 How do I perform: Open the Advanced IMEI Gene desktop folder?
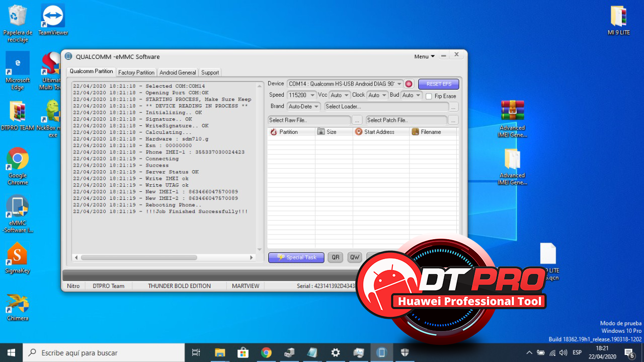tap(512, 167)
